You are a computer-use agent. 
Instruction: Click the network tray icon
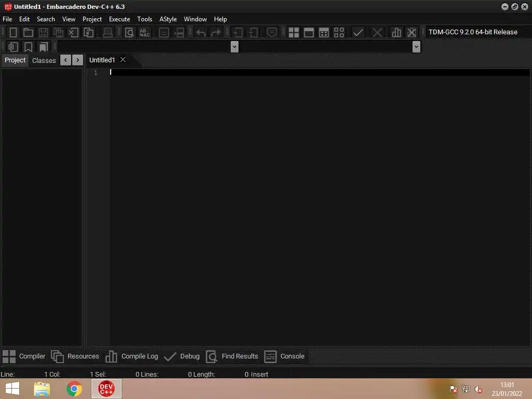(x=466, y=389)
